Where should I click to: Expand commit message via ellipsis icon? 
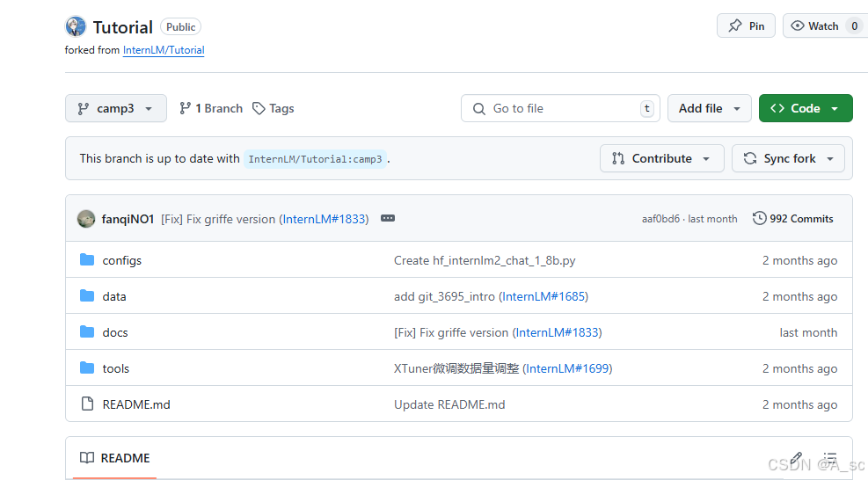[388, 218]
